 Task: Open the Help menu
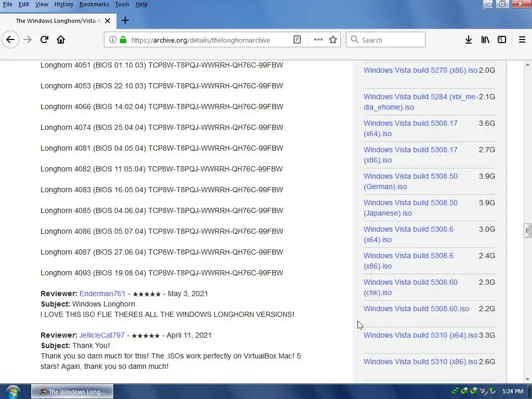coord(141,4)
